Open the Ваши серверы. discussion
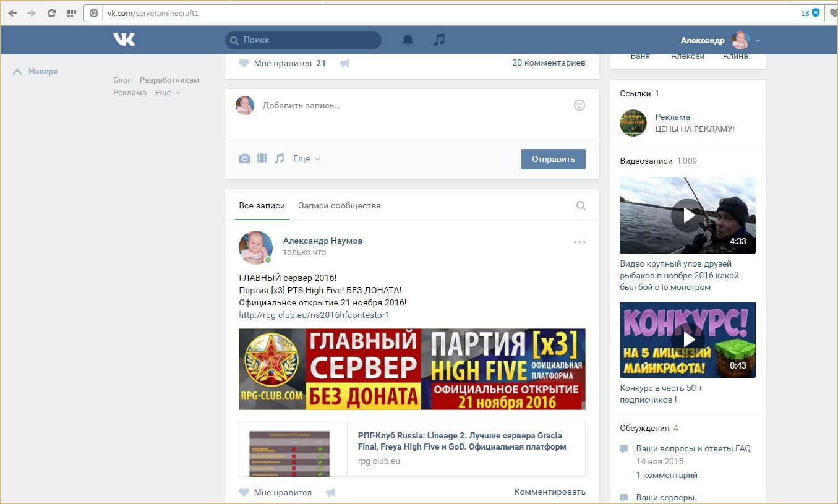This screenshot has width=838, height=504. click(666, 497)
